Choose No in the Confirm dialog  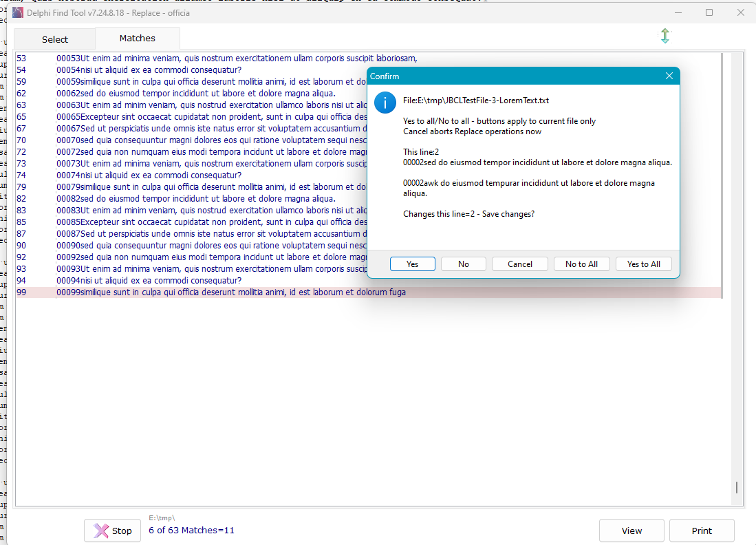coord(464,264)
